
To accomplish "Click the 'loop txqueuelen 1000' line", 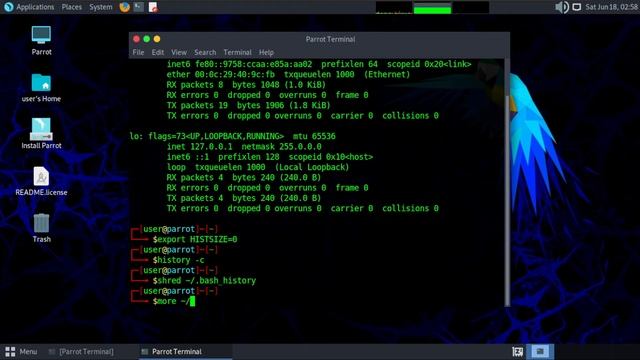I will click(x=258, y=167).
